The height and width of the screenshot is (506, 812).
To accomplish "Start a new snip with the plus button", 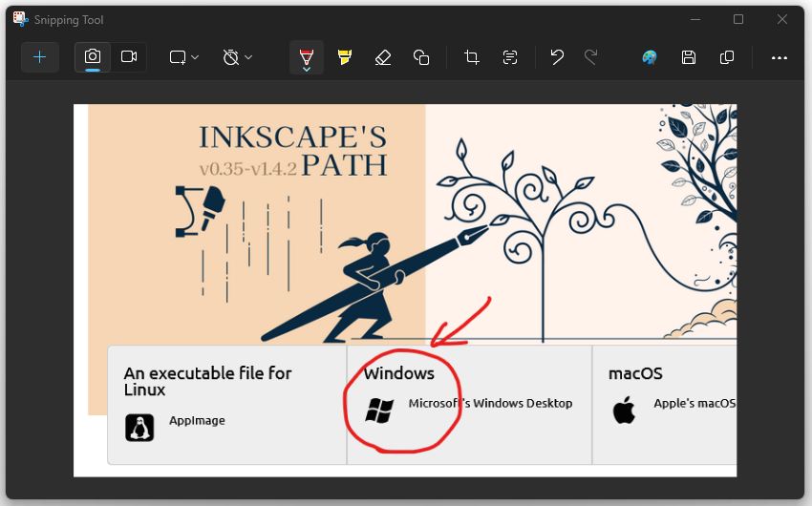I will (39, 57).
